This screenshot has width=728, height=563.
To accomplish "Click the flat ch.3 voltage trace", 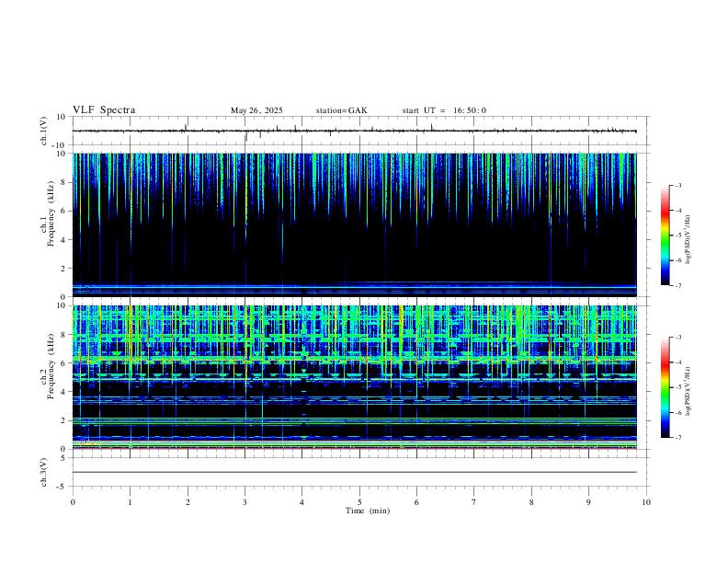I will (355, 472).
